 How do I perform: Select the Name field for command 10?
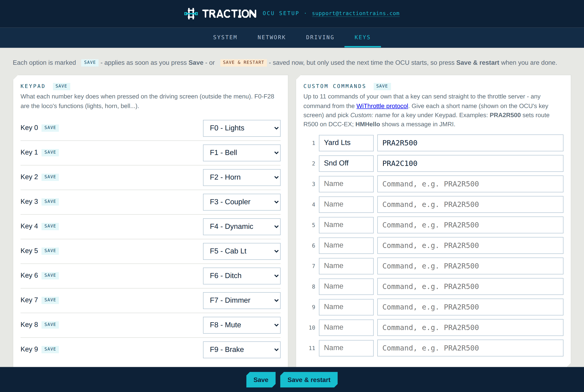(346, 327)
